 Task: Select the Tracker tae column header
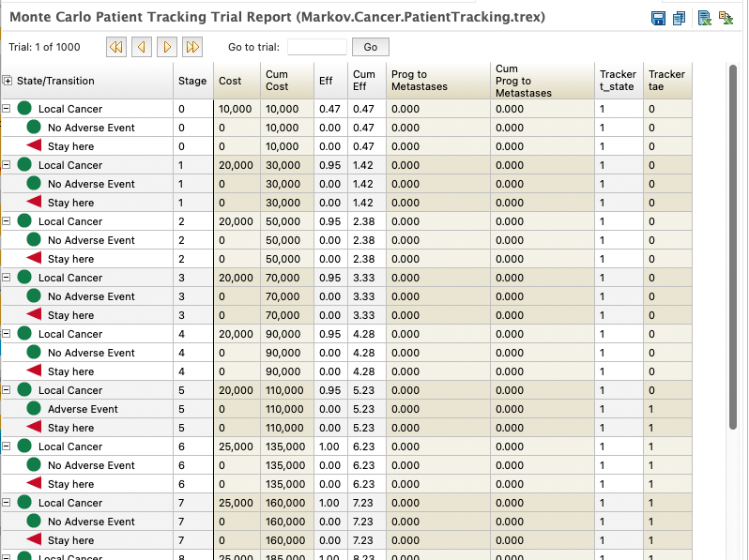[x=666, y=81]
